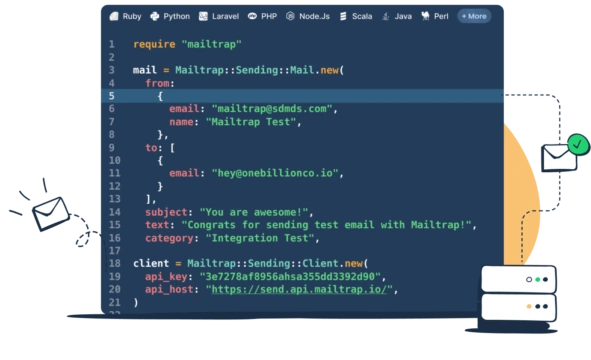Open the Laravel code tab label
This screenshot has height=360, width=591.
(225, 17)
